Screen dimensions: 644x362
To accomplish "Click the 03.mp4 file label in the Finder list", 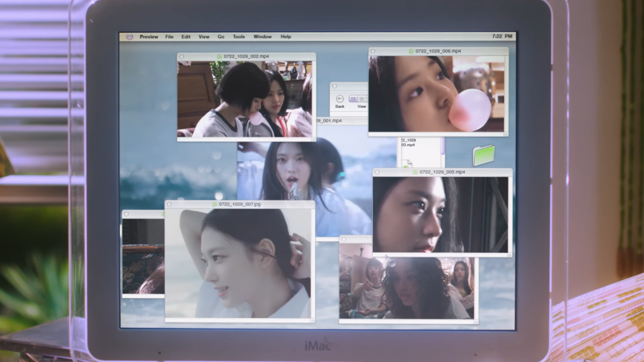I will tap(409, 142).
